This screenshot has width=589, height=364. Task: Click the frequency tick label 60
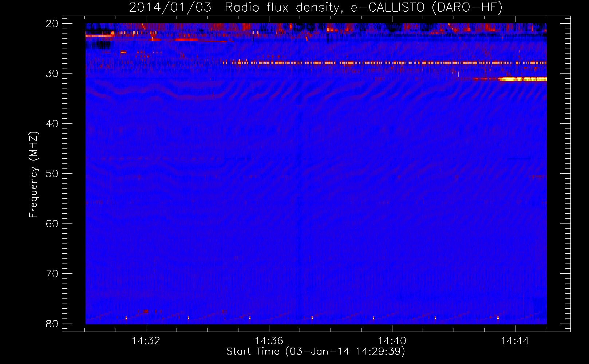point(52,223)
